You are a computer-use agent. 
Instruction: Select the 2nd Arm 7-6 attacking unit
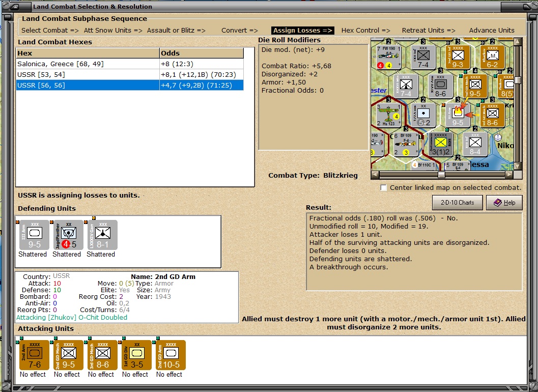(x=34, y=355)
